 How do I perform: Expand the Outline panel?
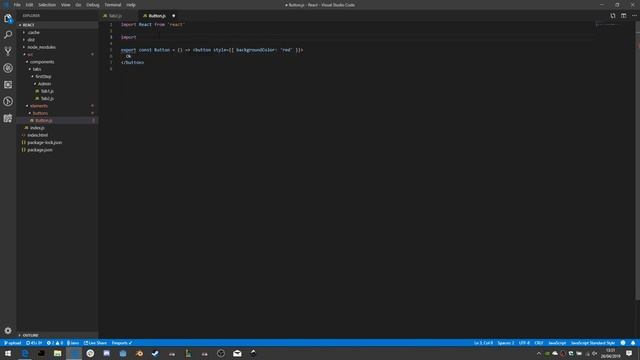(x=57, y=335)
